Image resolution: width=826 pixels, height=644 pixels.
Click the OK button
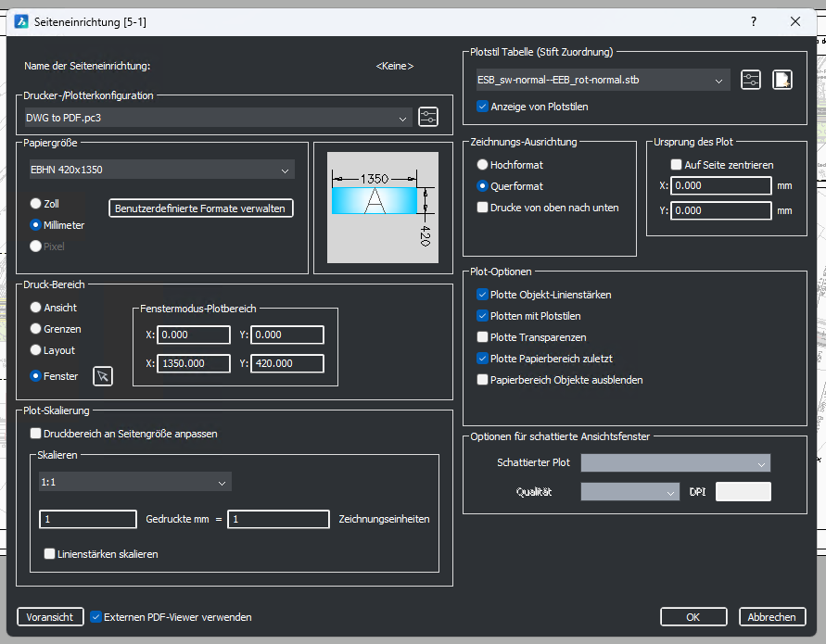click(x=693, y=617)
